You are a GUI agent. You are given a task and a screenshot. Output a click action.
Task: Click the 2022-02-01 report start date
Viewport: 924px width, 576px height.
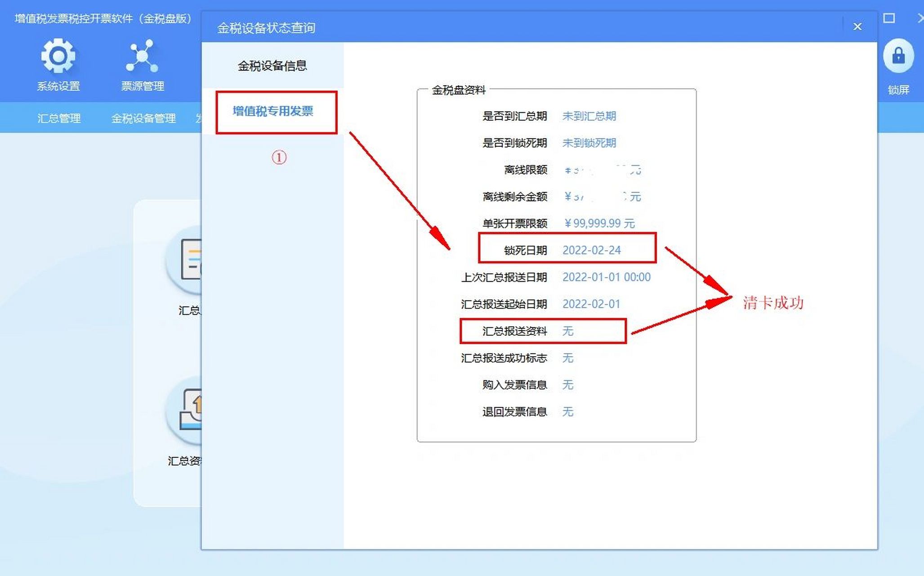coord(591,304)
